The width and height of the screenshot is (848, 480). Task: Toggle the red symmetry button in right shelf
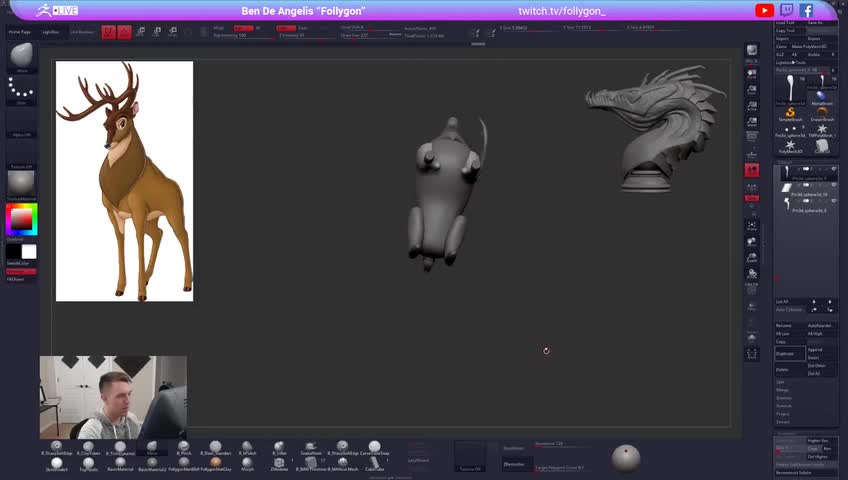coord(752,170)
